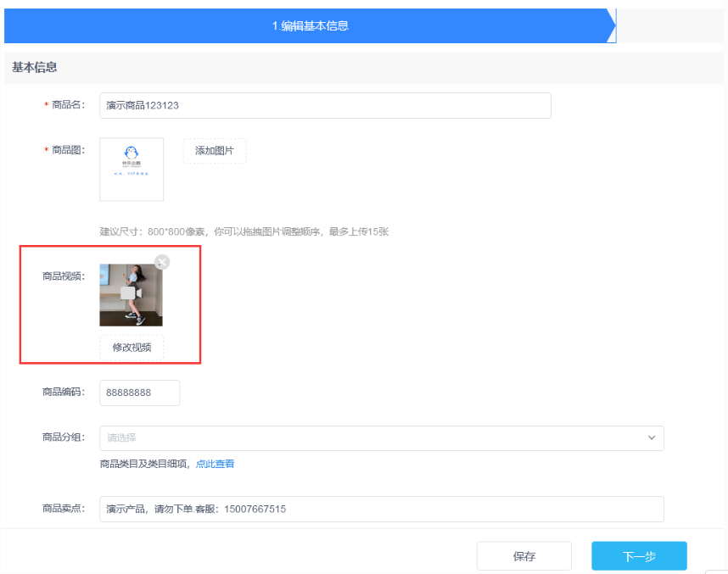Click the 添加图片 button
This screenshot has width=728, height=574.
[215, 151]
